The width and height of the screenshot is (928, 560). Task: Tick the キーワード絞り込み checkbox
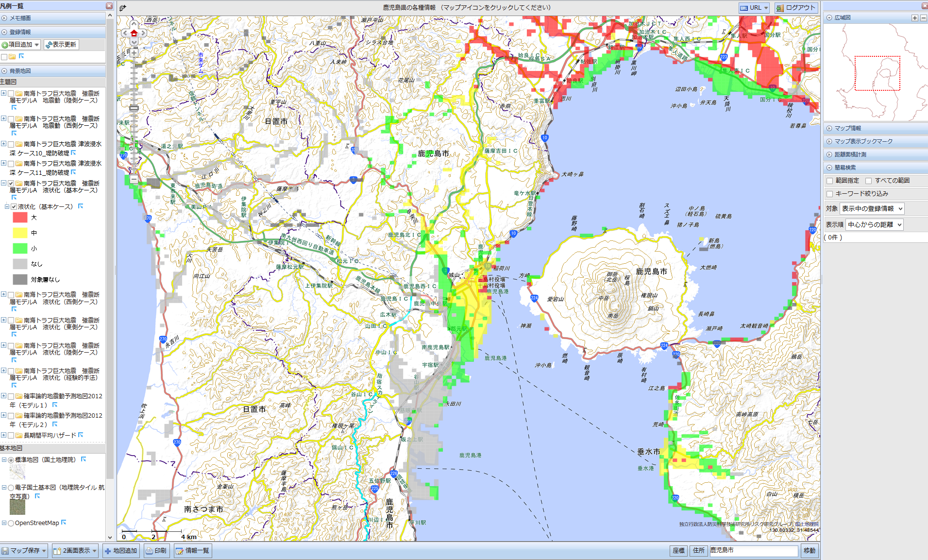pyautogui.click(x=830, y=194)
